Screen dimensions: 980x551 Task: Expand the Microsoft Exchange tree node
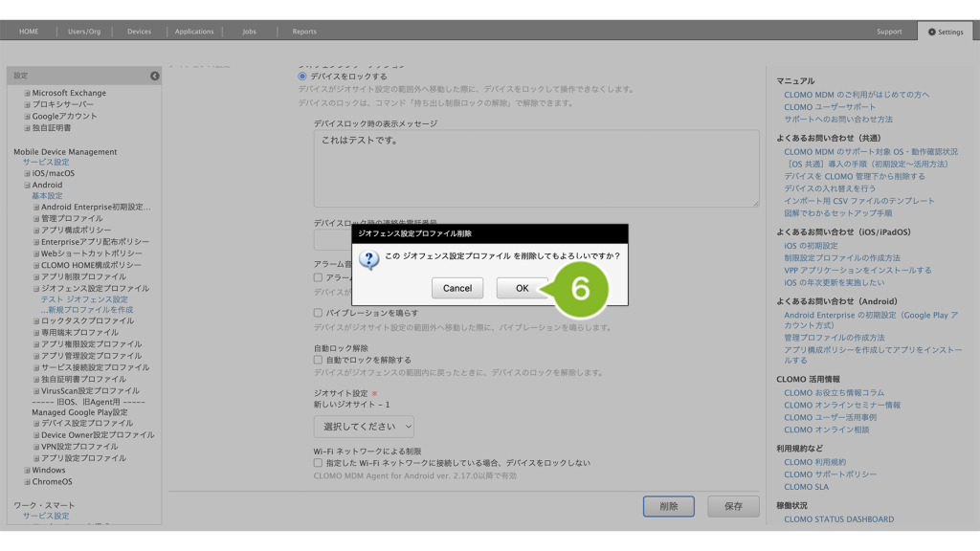click(x=28, y=93)
